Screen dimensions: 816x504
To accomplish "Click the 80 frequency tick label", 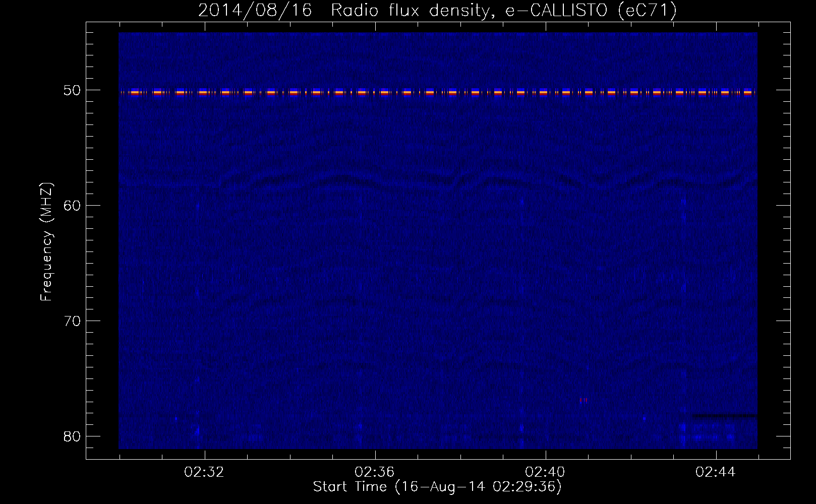I will pos(72,436).
